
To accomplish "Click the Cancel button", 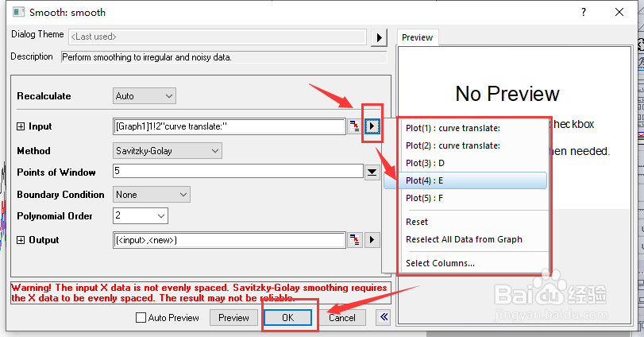I will tap(341, 317).
